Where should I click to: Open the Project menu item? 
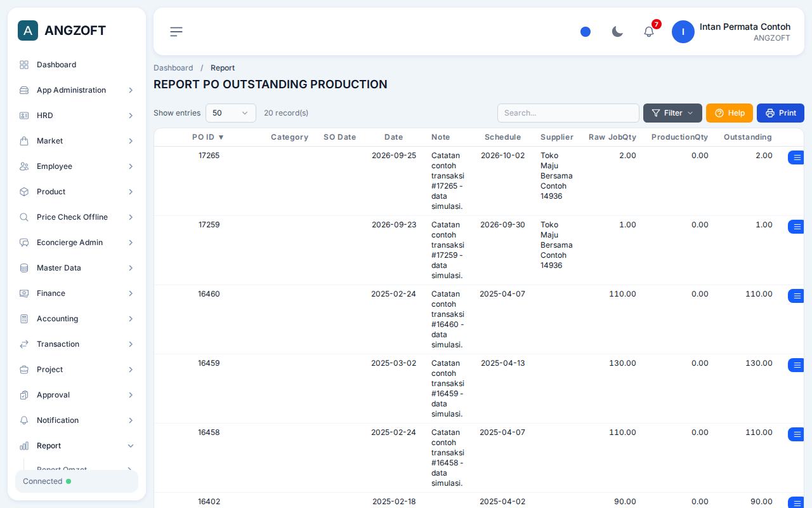pyautogui.click(x=77, y=370)
